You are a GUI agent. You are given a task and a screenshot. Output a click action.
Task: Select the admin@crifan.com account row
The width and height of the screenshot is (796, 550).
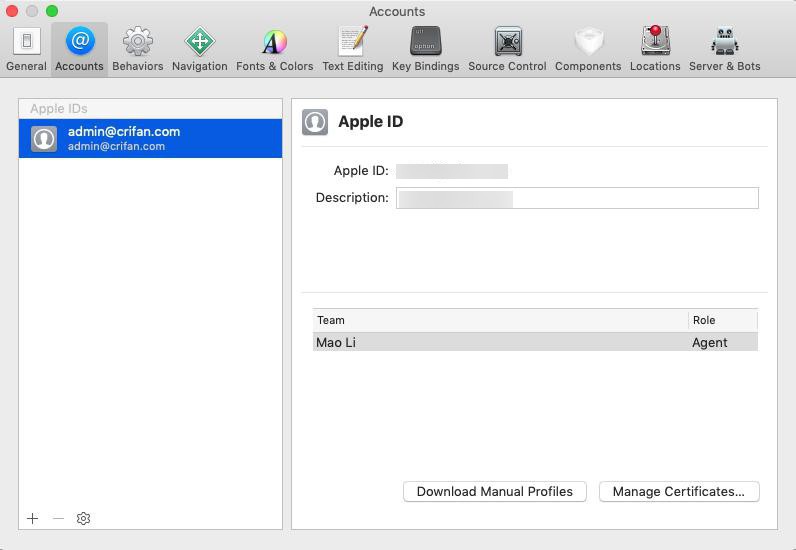150,139
